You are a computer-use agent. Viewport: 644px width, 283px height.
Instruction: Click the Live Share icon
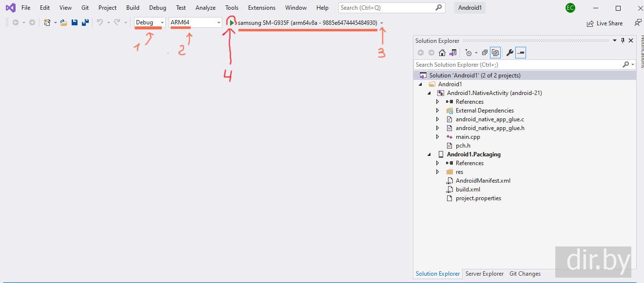point(590,23)
